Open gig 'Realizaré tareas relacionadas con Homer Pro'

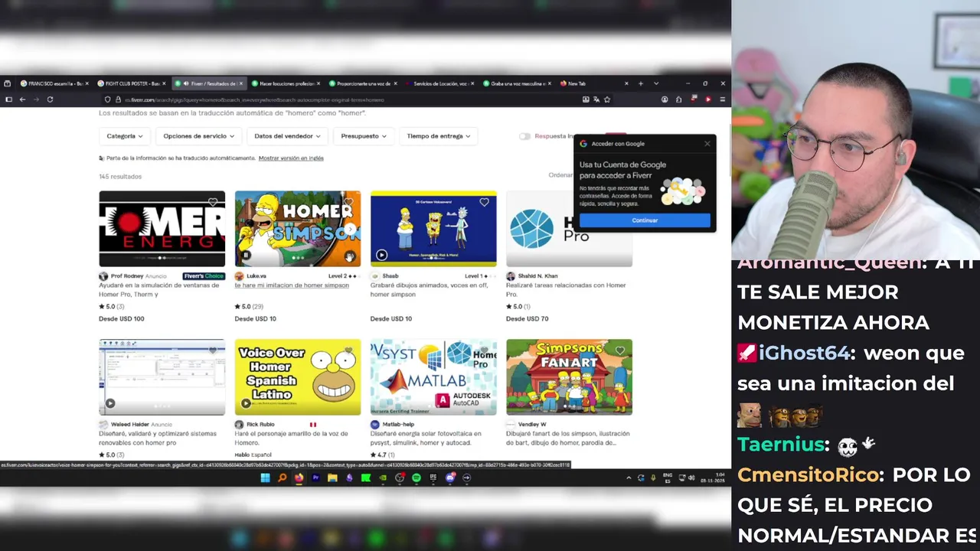(x=566, y=289)
